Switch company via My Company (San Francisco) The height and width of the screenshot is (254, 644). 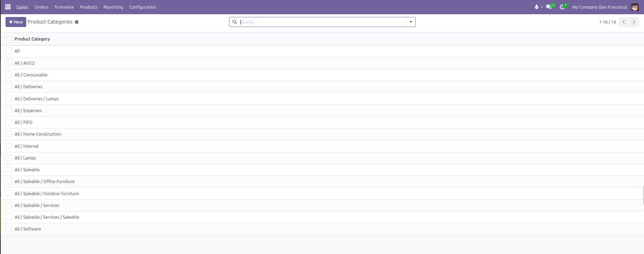599,7
